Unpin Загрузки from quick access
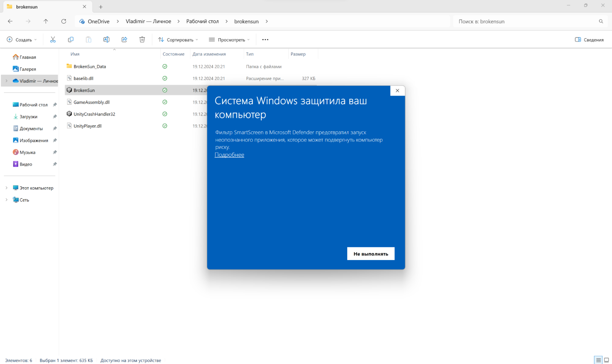 click(55, 117)
